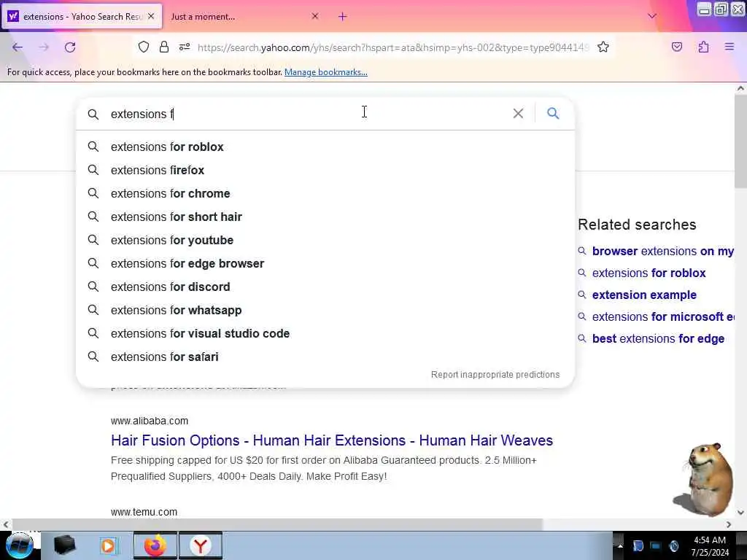Click the horizontal scrollbar thumb
The width and height of the screenshot is (747, 560).
pos(277,524)
